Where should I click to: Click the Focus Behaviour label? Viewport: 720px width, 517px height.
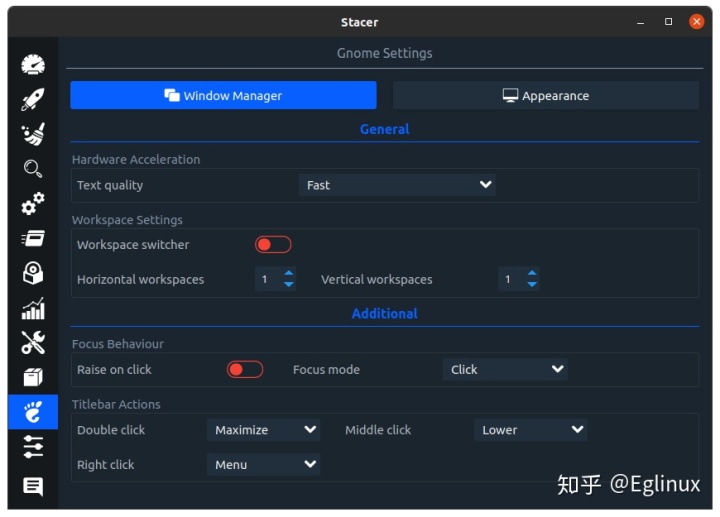(118, 344)
